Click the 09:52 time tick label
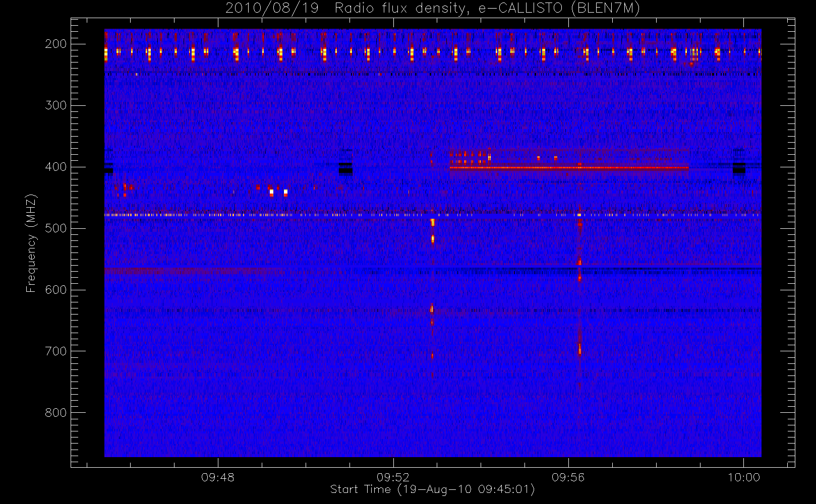 click(x=393, y=477)
